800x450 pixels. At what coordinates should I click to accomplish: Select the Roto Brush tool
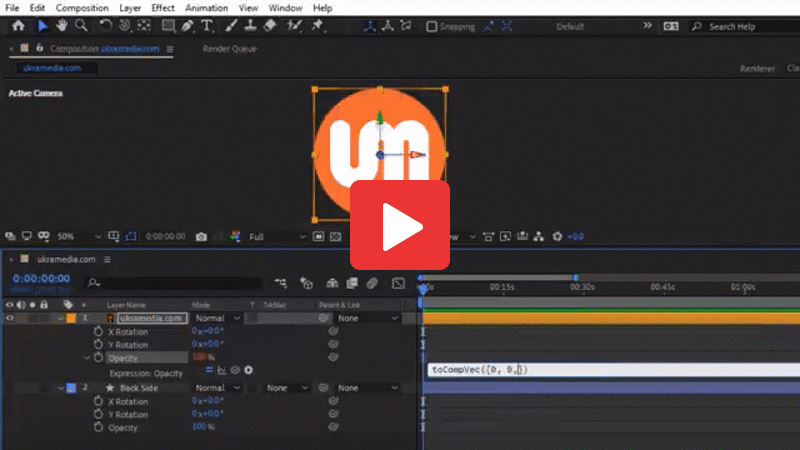pos(294,26)
